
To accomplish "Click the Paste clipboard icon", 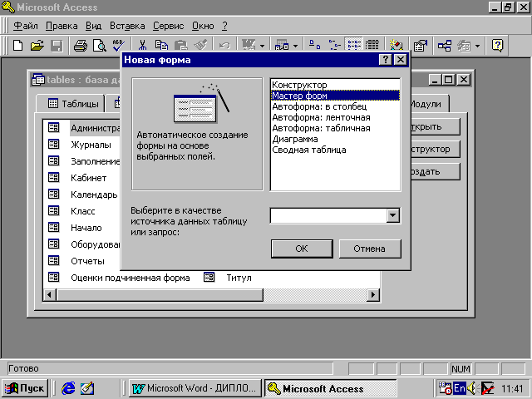I will click(x=181, y=46).
